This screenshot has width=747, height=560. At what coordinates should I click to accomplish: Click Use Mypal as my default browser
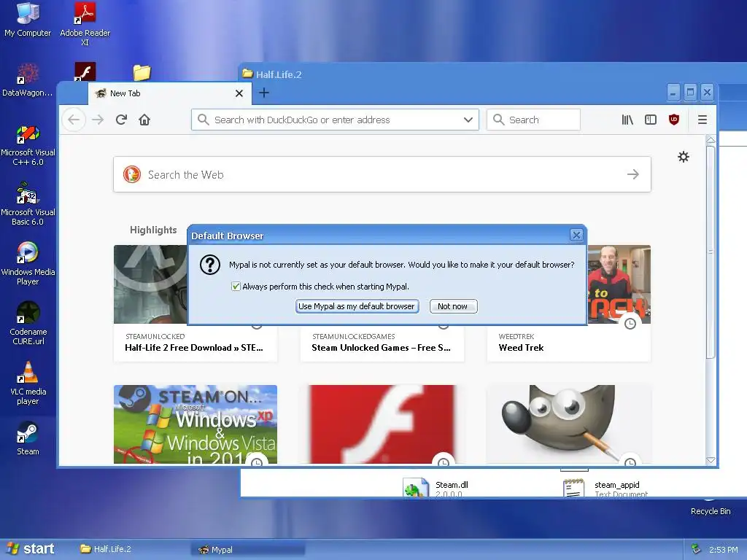point(357,306)
